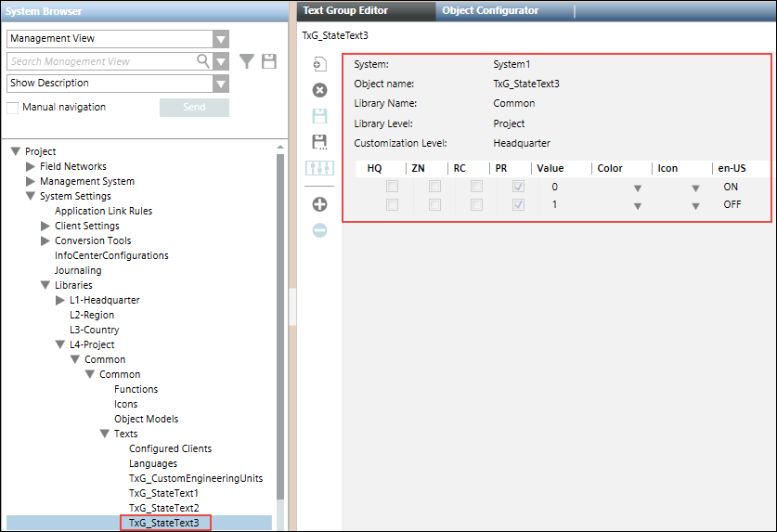Remove row with the minus icon
This screenshot has height=532, width=777.
319,230
